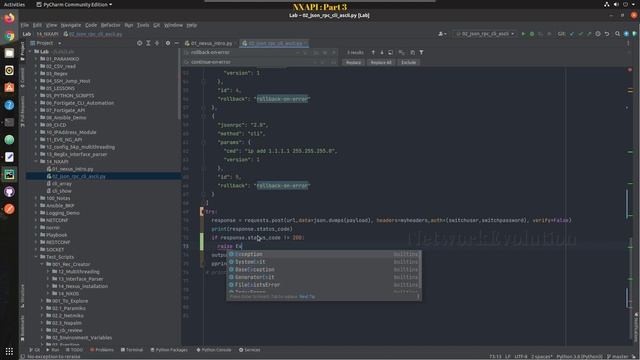Screen dimensions: 640x360
Task: Open the Problems tool window tab
Action: 102,350
